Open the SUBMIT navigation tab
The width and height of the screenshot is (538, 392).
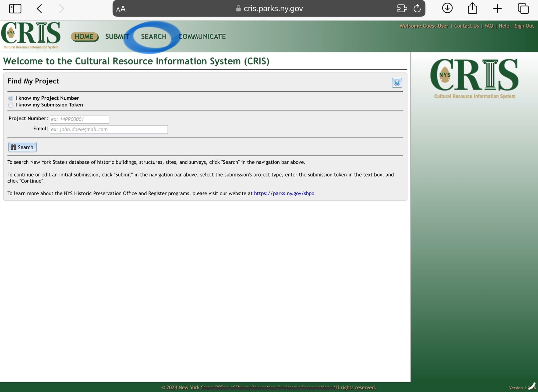point(117,37)
